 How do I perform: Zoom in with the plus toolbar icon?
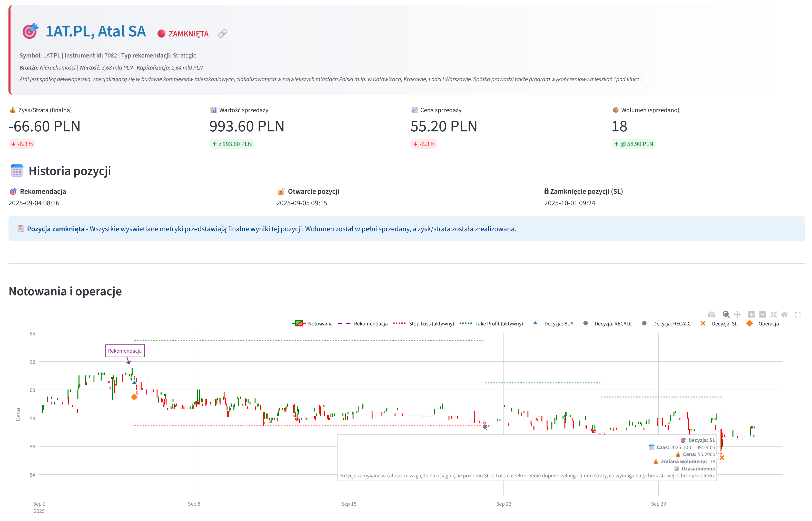point(752,314)
